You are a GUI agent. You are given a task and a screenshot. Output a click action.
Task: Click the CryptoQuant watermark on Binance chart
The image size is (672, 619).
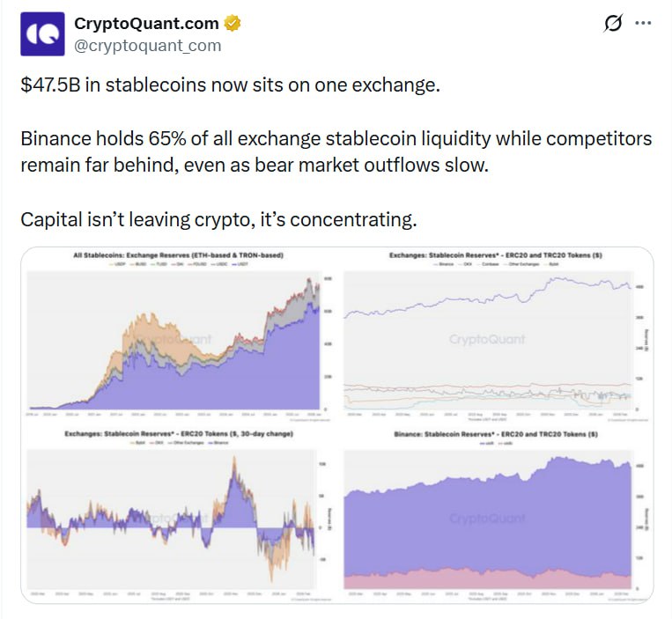click(x=487, y=519)
